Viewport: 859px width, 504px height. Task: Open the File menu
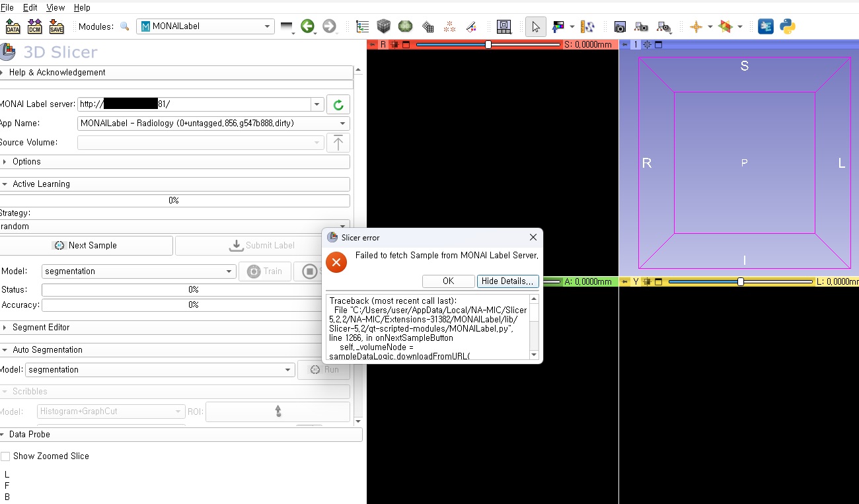[x=9, y=7]
